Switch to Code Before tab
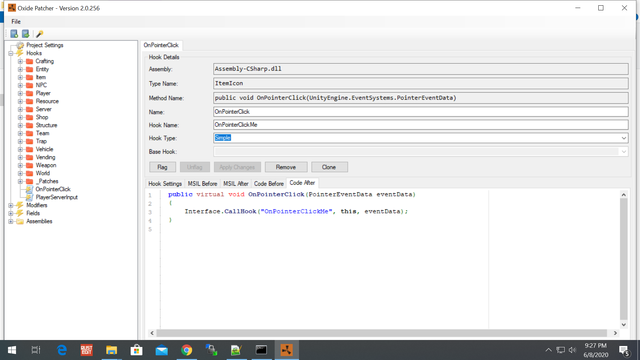This screenshot has height=360, width=640. 269,184
